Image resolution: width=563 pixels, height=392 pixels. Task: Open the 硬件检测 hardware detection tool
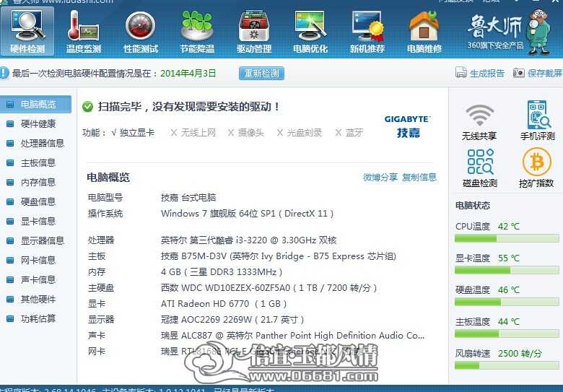(27, 31)
